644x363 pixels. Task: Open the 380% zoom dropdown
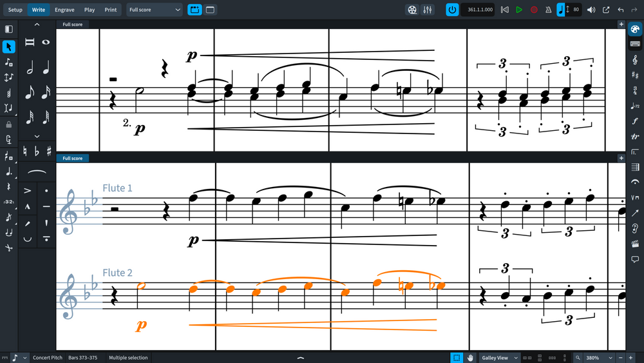pyautogui.click(x=599, y=358)
